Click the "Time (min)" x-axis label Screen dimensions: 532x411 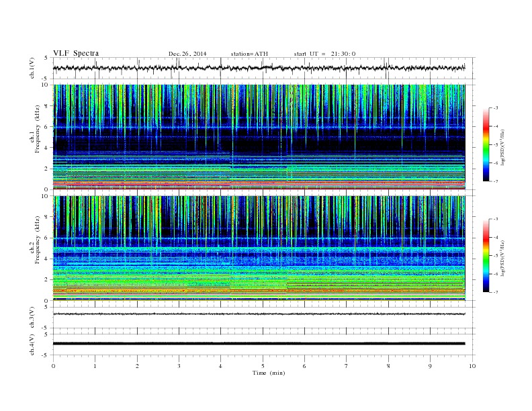click(269, 373)
